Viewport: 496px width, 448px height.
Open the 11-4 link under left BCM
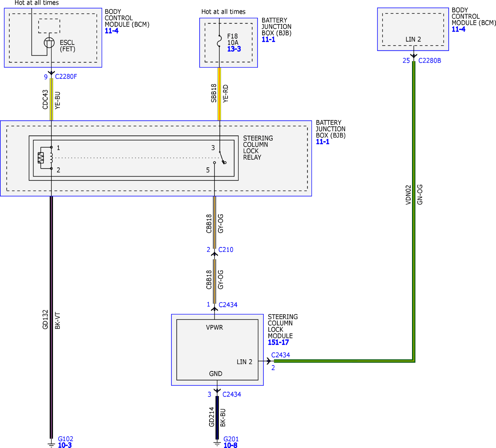(x=112, y=31)
